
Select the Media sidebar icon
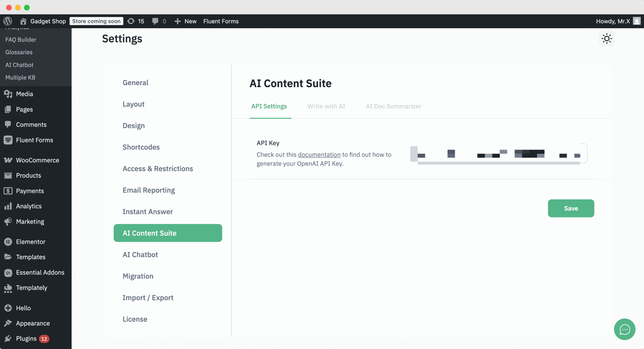(x=8, y=94)
